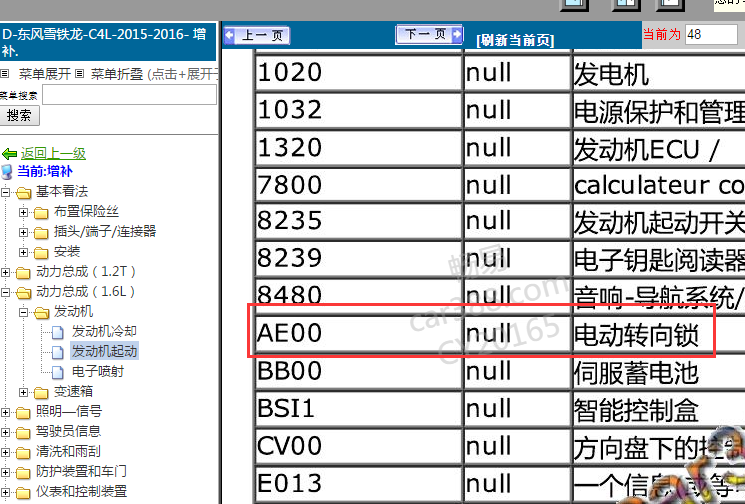Click the 变速箱 folder icon
Screen dimensions: 745x504
point(41,392)
